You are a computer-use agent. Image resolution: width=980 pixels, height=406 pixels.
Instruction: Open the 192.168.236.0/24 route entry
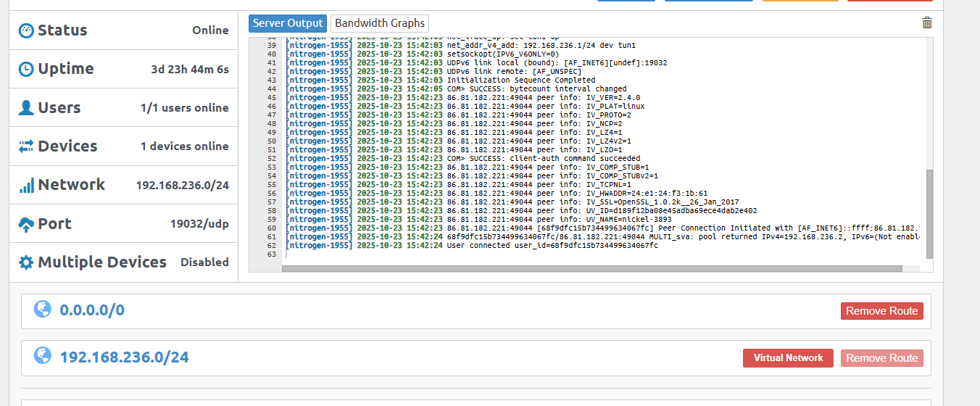tap(124, 357)
